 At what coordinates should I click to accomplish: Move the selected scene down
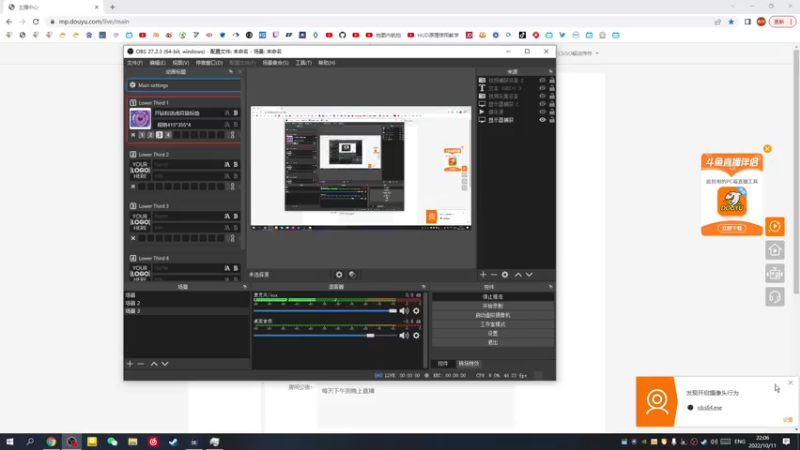coord(165,364)
